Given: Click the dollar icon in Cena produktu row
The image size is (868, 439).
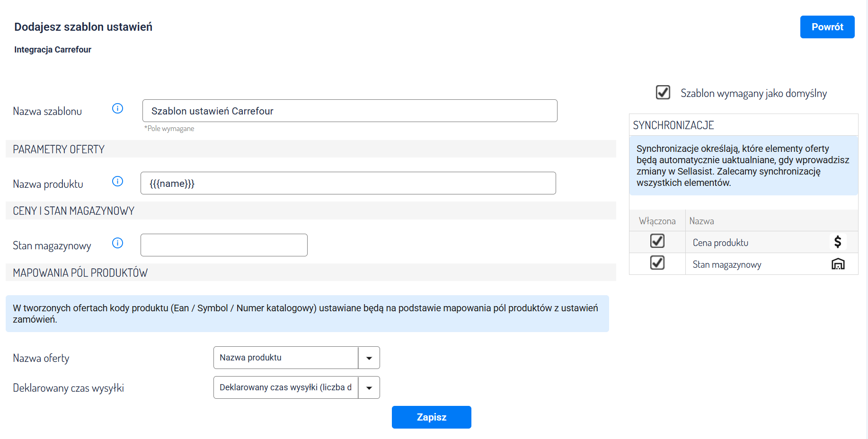Looking at the screenshot, I should 838,242.
